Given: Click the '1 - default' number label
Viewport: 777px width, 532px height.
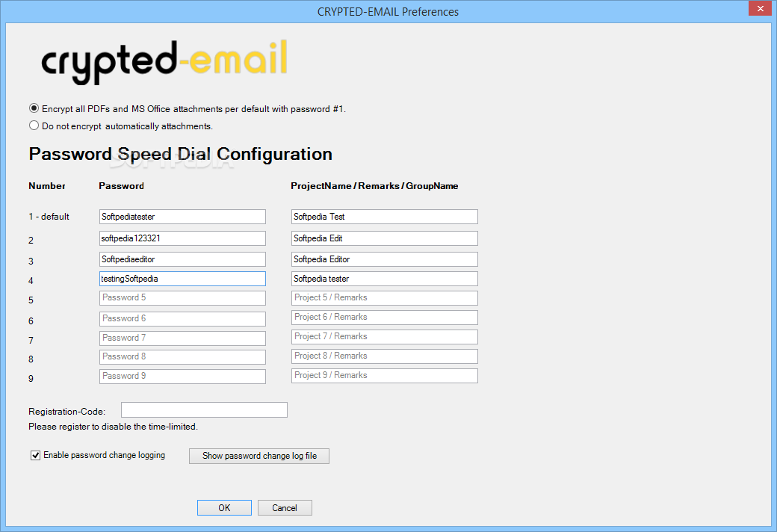Looking at the screenshot, I should [49, 217].
